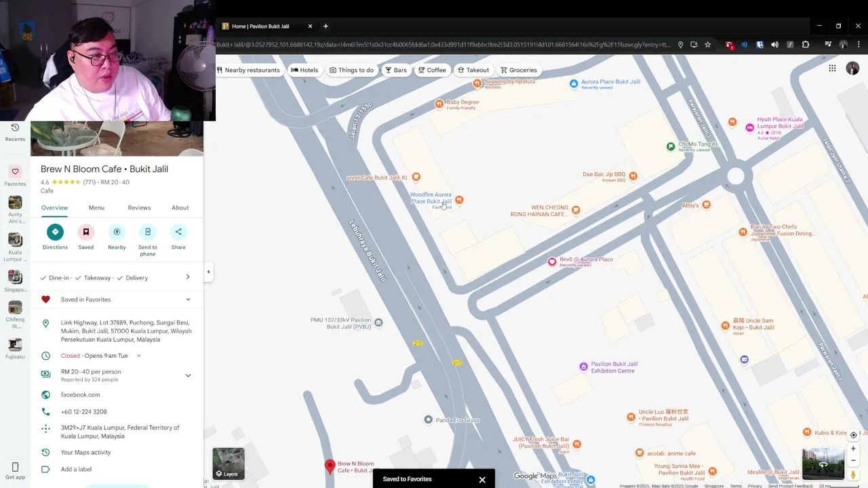Screen dimensions: 868x488
Task: Zoom out of the map
Action: click(x=853, y=461)
